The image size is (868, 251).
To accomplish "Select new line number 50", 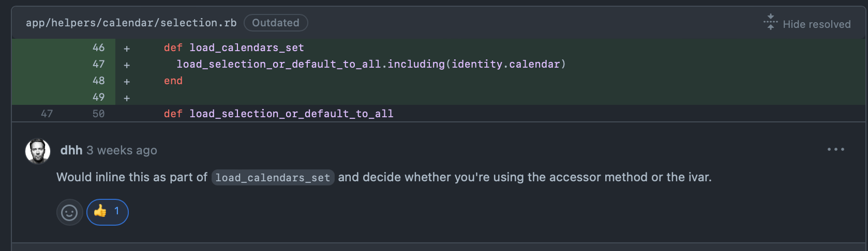I will coord(98,114).
